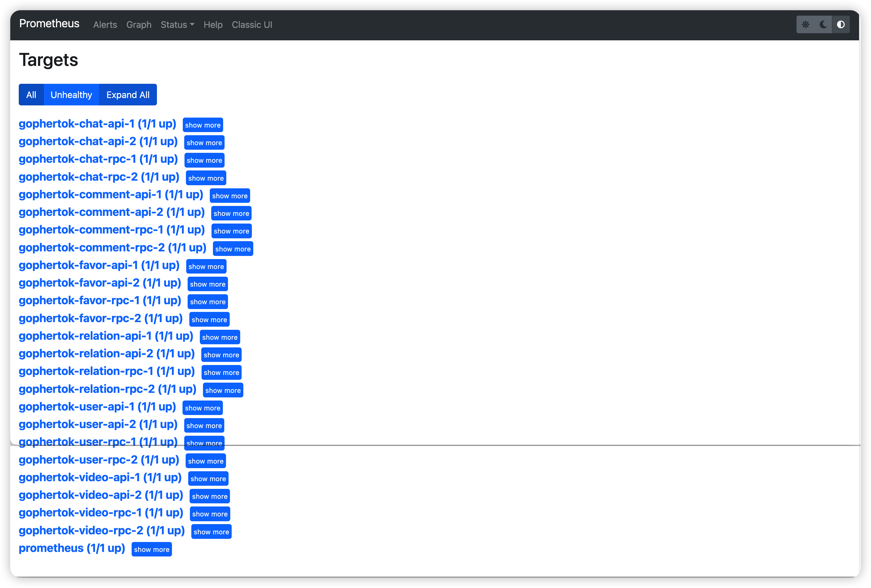The width and height of the screenshot is (871, 588).
Task: Toggle the Unhealthy targets filter
Action: click(71, 95)
